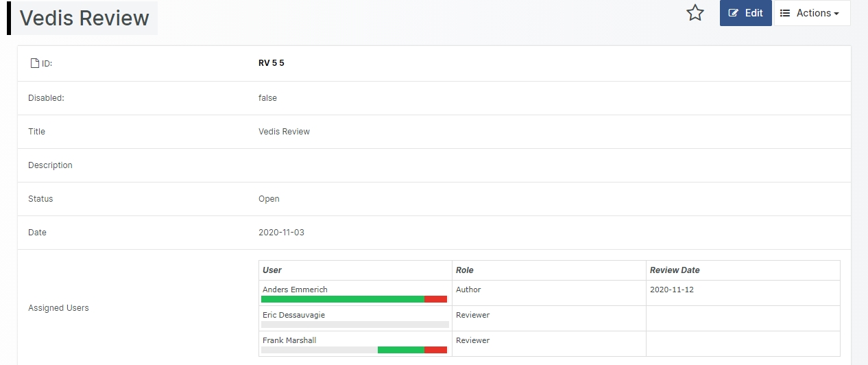Click the Author role cell
The image size is (868, 365).
coord(468,290)
